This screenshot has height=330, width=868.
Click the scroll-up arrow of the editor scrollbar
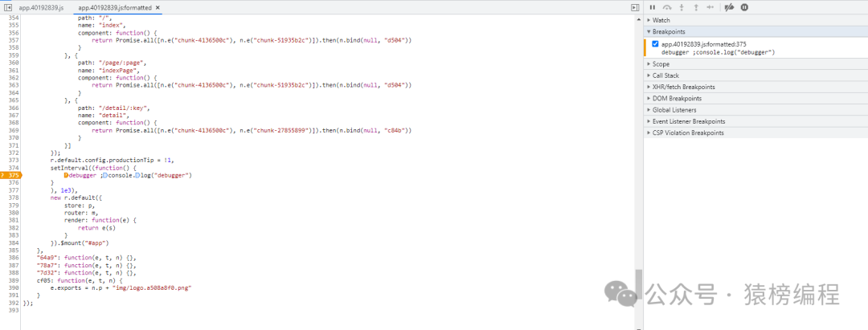click(x=639, y=18)
